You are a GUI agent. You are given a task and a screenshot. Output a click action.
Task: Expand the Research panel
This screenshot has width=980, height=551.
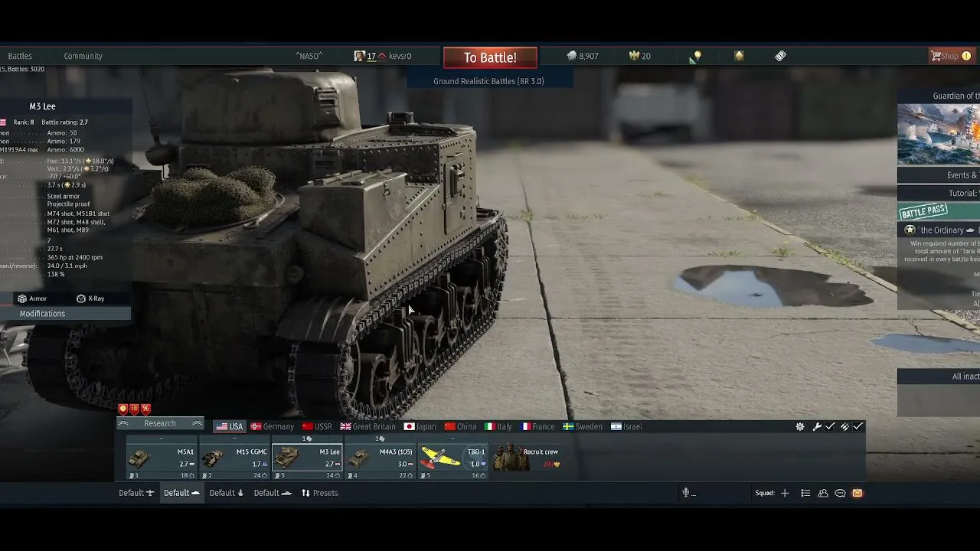pyautogui.click(x=160, y=424)
